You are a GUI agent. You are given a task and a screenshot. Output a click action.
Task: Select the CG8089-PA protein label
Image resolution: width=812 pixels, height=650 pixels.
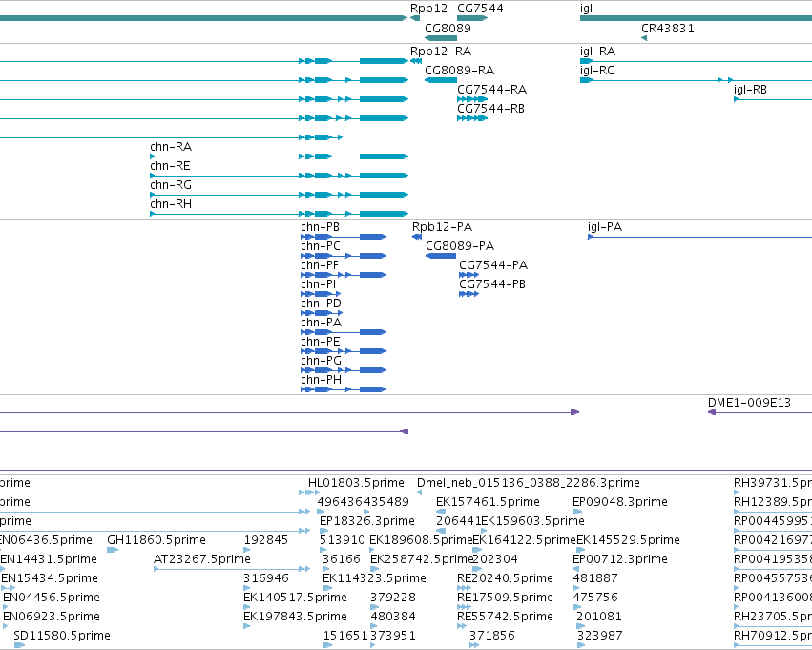point(460,246)
